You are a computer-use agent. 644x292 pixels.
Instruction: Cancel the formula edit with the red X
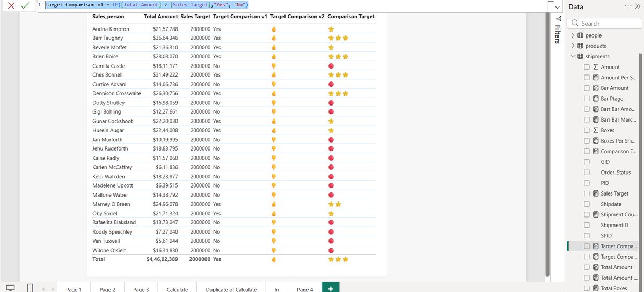11,5
